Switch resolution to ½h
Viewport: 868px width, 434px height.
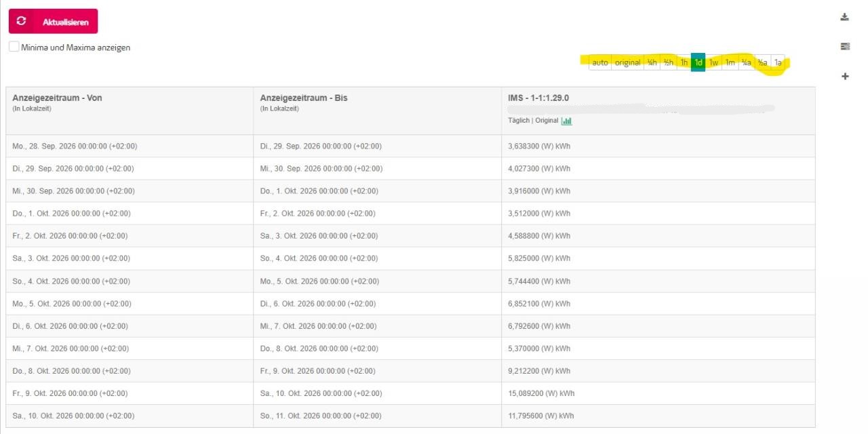tap(669, 62)
